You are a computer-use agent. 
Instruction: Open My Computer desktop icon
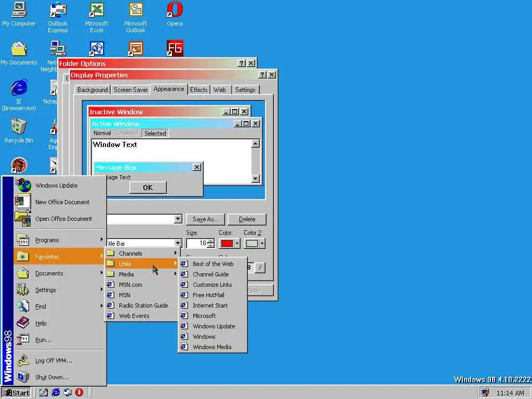pos(19,14)
